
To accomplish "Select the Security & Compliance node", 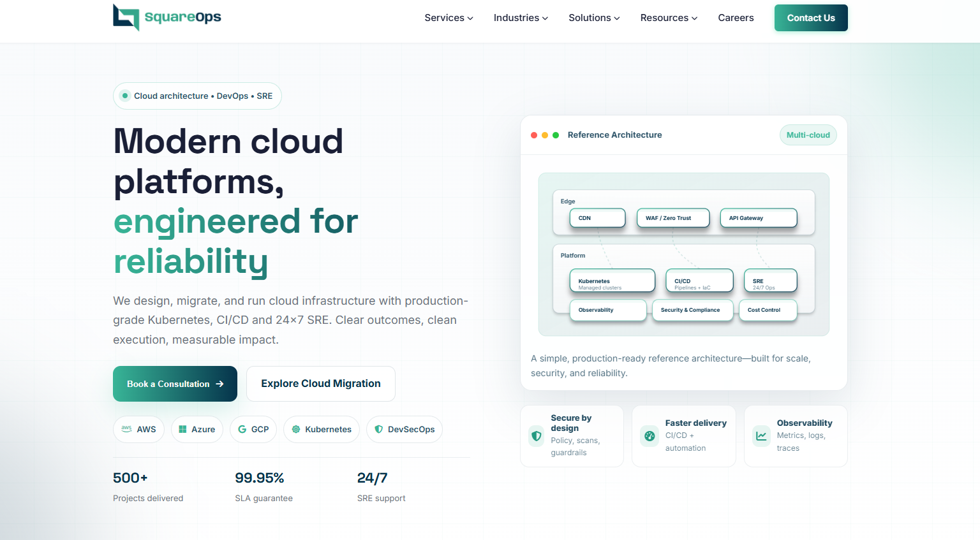I will [692, 310].
